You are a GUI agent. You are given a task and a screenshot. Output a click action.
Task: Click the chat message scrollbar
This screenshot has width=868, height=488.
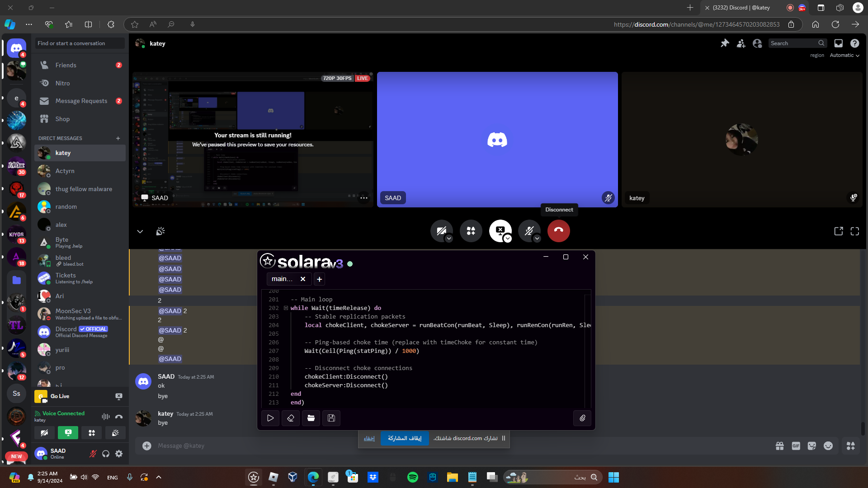pyautogui.click(x=863, y=428)
